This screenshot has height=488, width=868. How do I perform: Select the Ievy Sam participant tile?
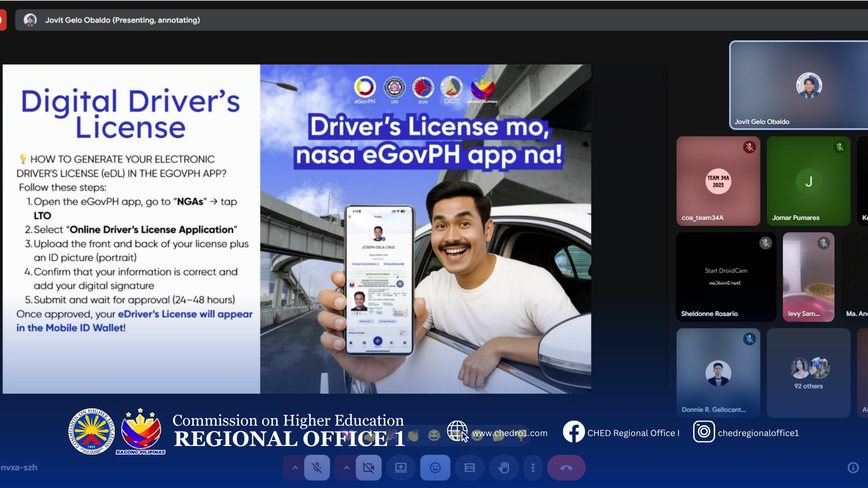tap(808, 277)
